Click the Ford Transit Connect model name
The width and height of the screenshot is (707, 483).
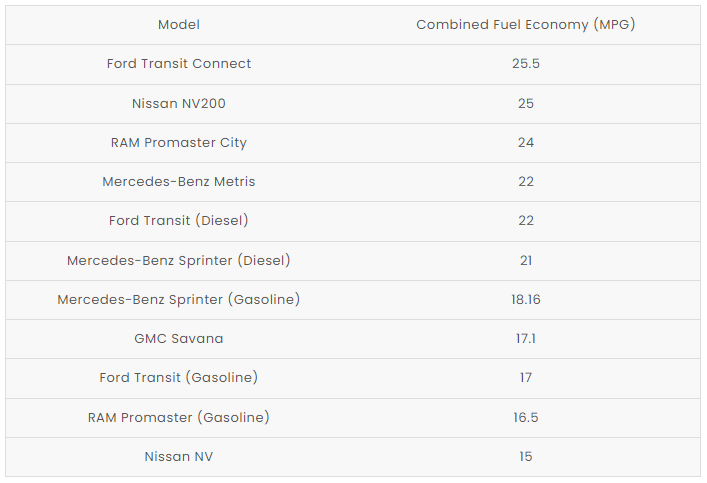(x=179, y=64)
